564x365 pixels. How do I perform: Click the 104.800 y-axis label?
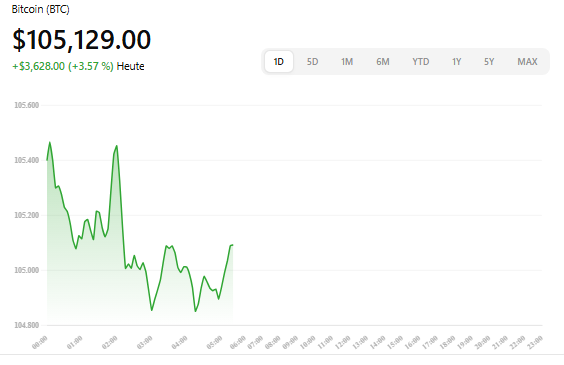27,325
